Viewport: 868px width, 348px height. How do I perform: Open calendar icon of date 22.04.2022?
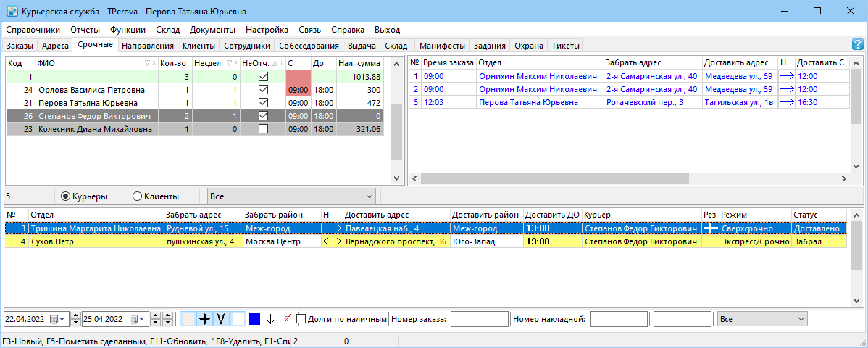tap(54, 318)
